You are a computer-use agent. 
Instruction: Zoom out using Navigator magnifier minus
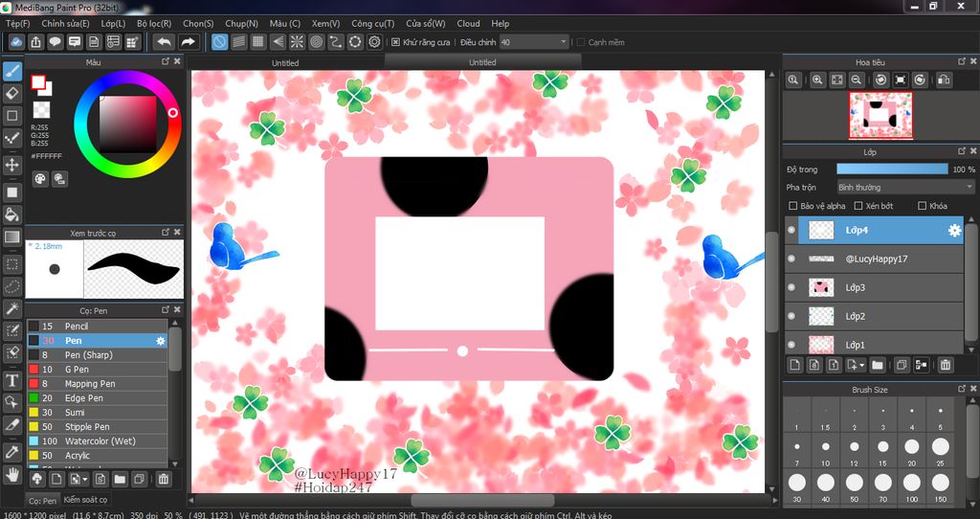point(857,80)
